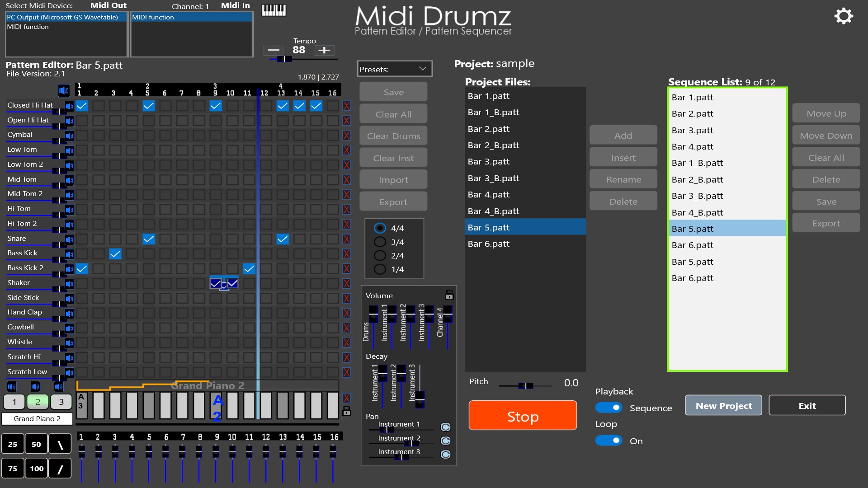Click the Tempo slider handle
The width and height of the screenshot is (868, 488).
[x=284, y=59]
